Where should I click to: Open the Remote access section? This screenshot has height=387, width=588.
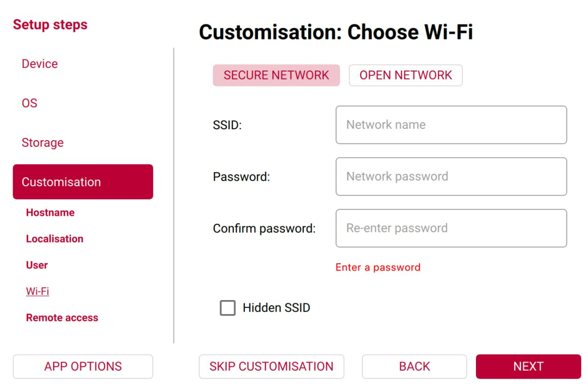coord(62,317)
